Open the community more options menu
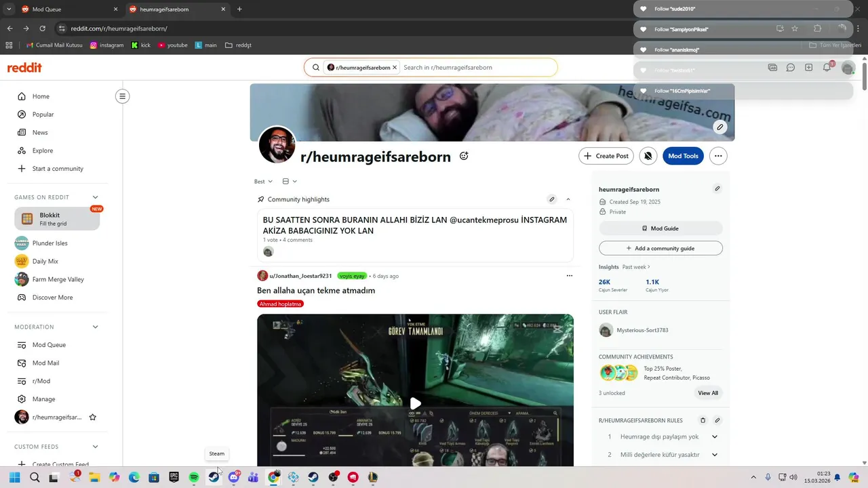The width and height of the screenshot is (868, 488). (x=717, y=156)
